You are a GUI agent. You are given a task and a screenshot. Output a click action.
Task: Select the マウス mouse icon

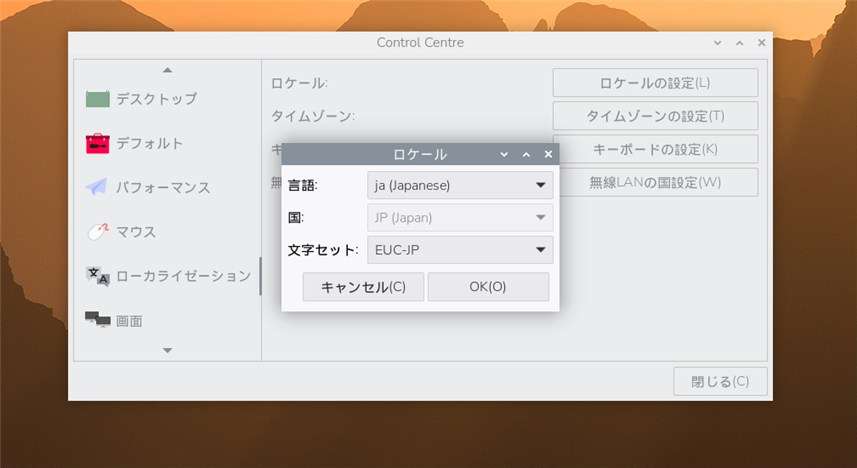tap(98, 232)
